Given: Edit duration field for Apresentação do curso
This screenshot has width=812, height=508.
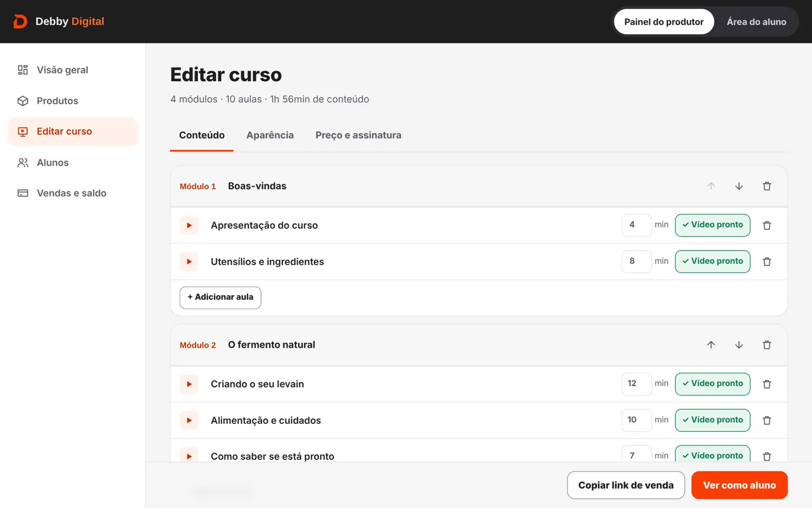Looking at the screenshot, I should 637,225.
